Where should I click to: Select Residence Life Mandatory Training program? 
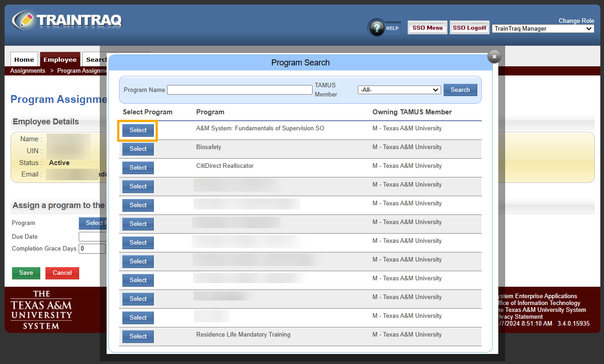[x=138, y=337]
